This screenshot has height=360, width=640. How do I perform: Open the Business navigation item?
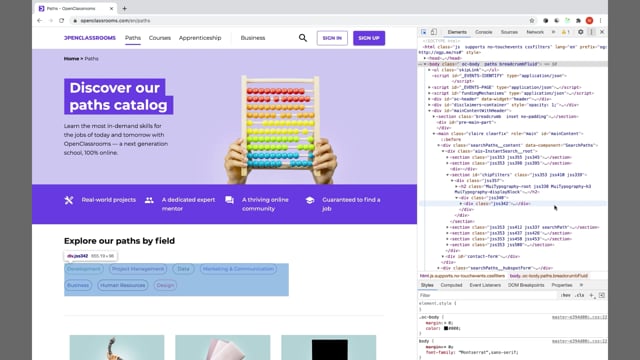[x=253, y=38]
